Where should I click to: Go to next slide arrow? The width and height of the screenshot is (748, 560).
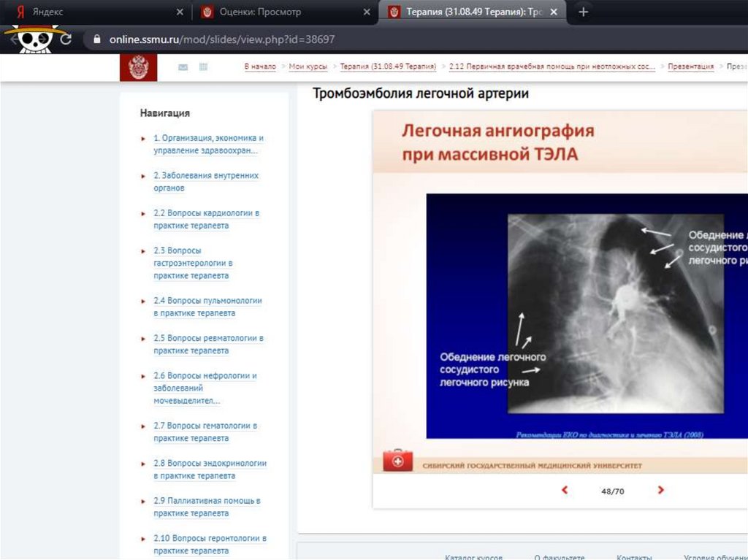[x=660, y=490]
